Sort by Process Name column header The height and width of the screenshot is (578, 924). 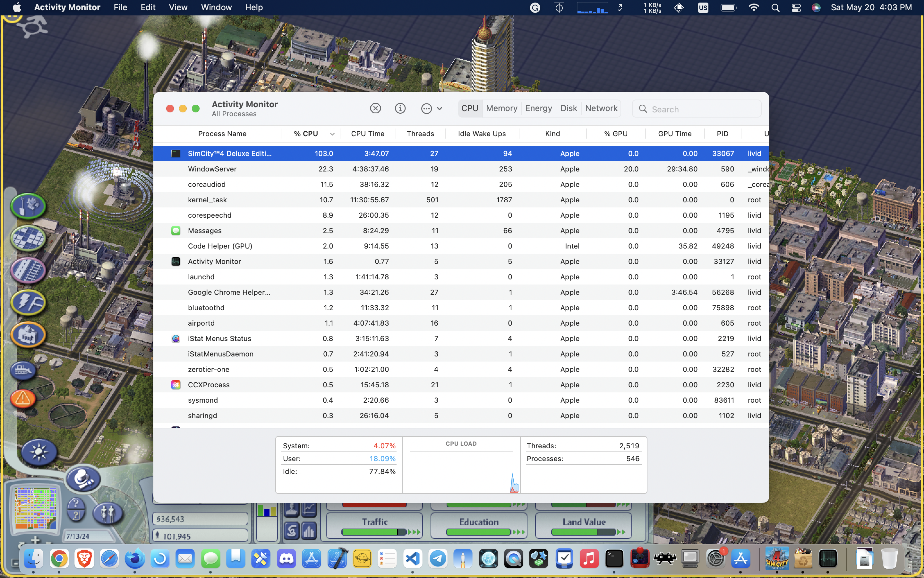tap(222, 134)
